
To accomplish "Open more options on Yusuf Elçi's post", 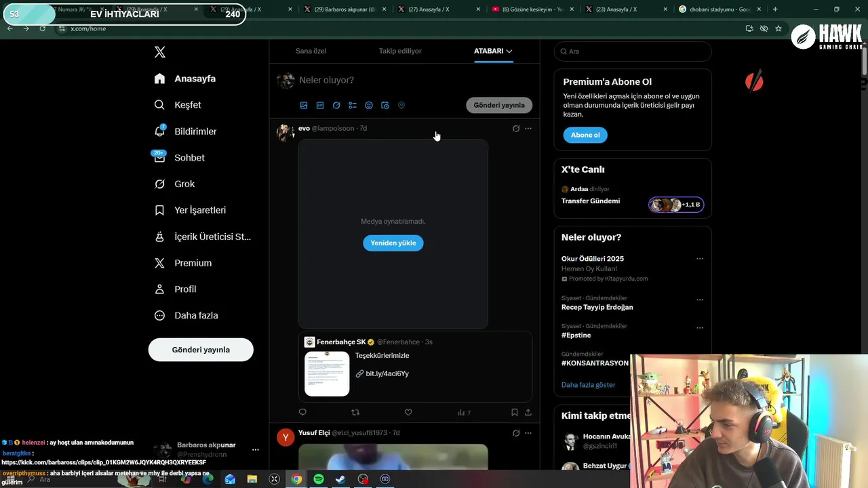I will (x=528, y=433).
